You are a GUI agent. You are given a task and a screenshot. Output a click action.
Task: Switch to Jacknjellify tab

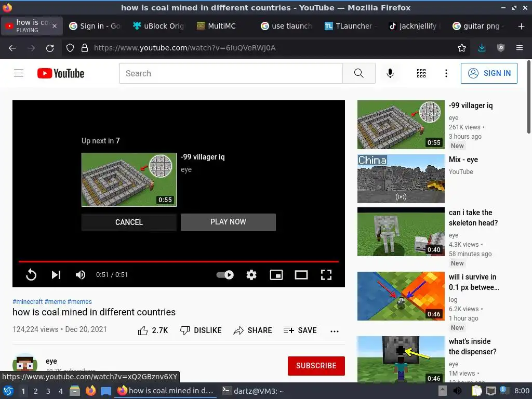(x=414, y=26)
